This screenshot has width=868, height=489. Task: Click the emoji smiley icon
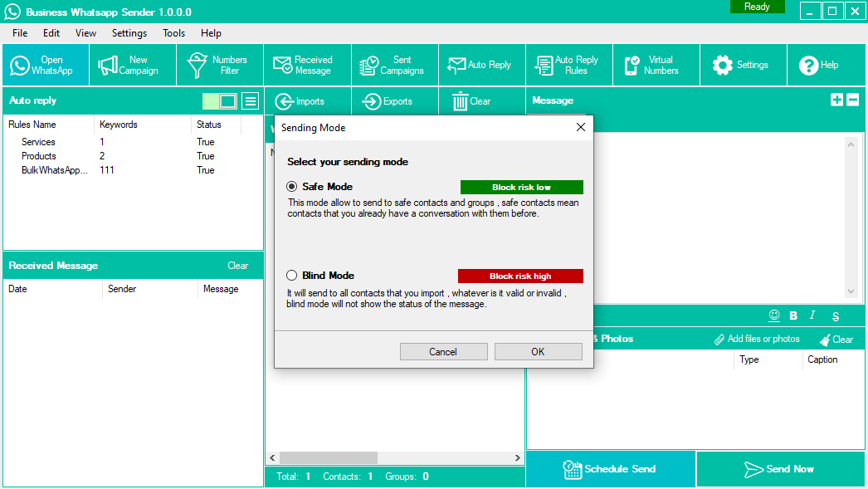pos(774,315)
